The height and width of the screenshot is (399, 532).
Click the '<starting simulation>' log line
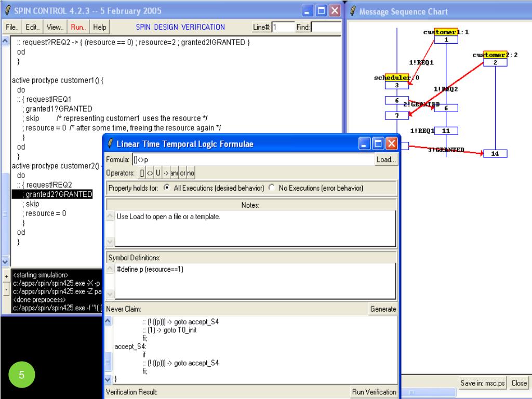click(x=41, y=275)
